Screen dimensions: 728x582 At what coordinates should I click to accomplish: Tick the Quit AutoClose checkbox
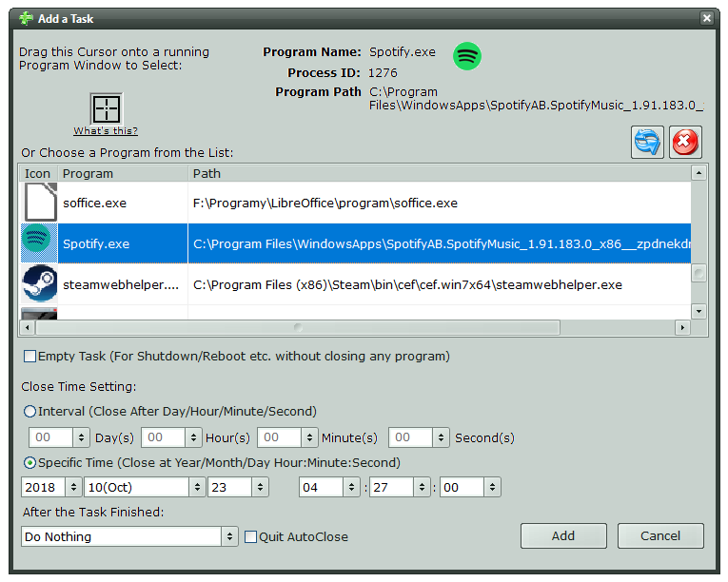click(x=250, y=536)
